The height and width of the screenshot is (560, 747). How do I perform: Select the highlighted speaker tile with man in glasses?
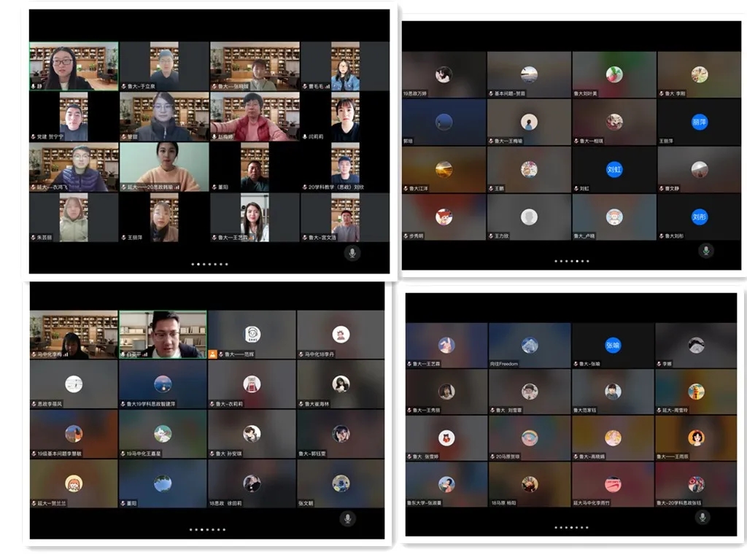pyautogui.click(x=163, y=335)
